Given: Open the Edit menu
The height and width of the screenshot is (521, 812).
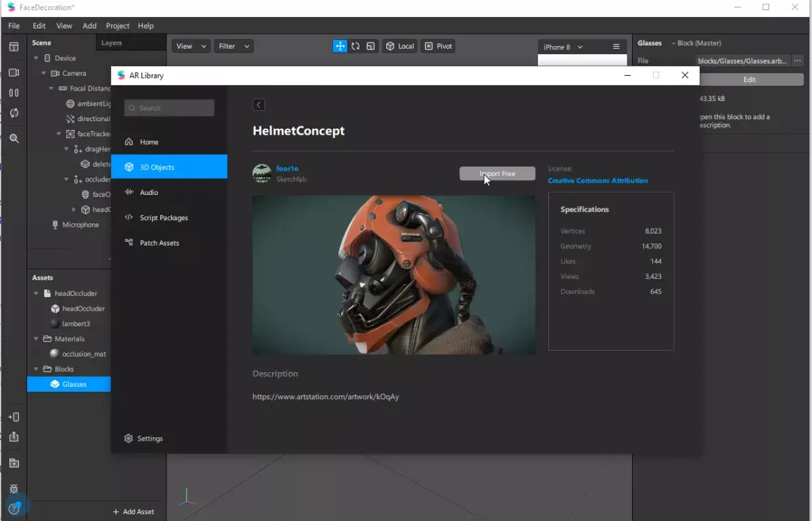Looking at the screenshot, I should 39,26.
